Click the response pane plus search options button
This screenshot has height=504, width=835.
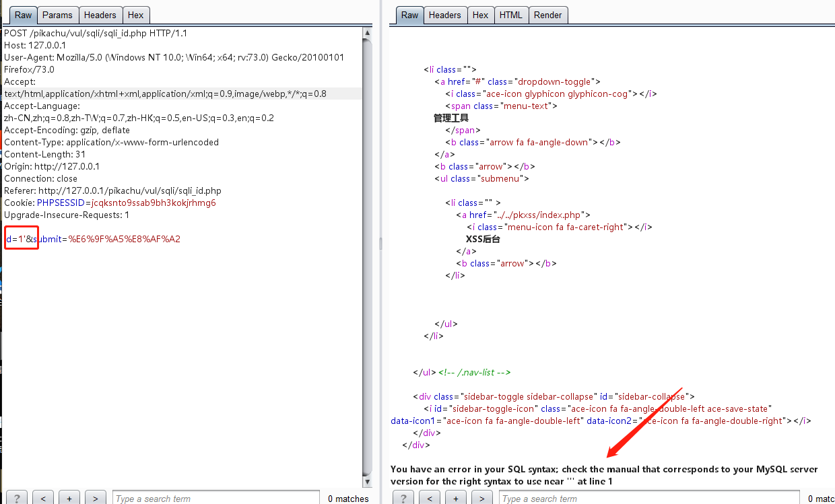(x=456, y=498)
